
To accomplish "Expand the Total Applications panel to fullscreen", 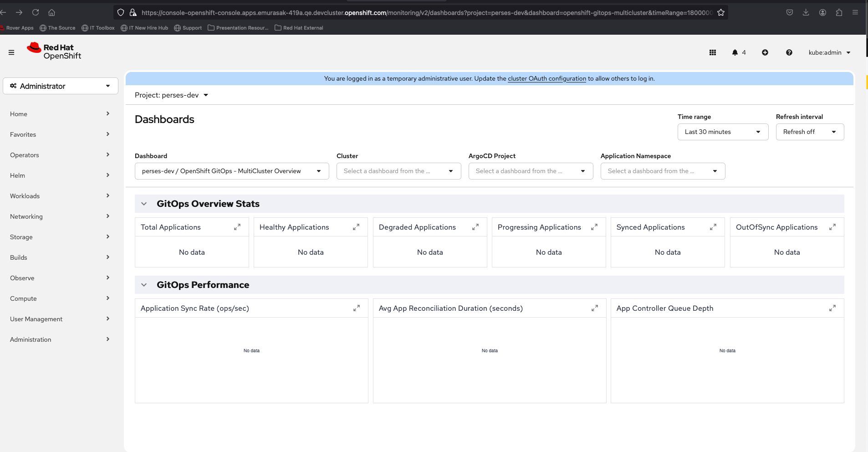I will pos(237,227).
